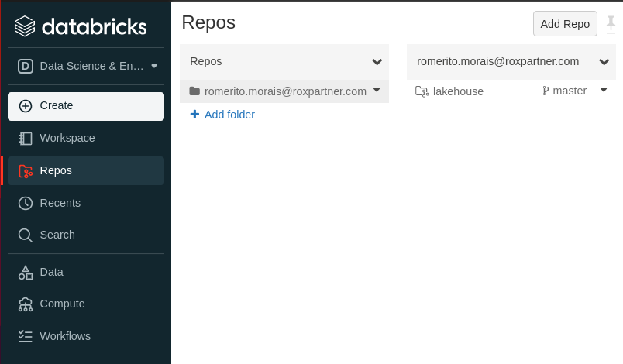Click the Workflows checklist icon
This screenshot has height=364, width=623.
pyautogui.click(x=26, y=336)
